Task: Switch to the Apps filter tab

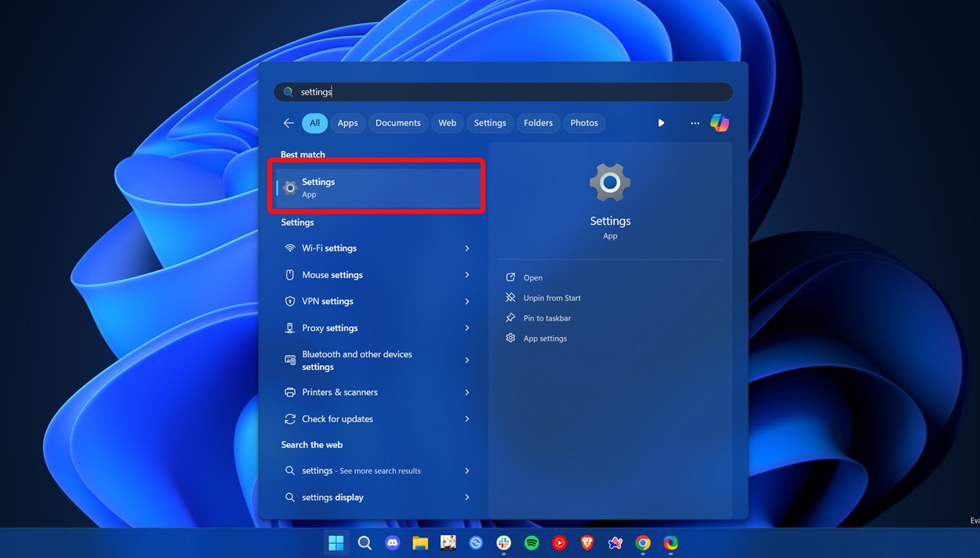Action: pyautogui.click(x=347, y=123)
